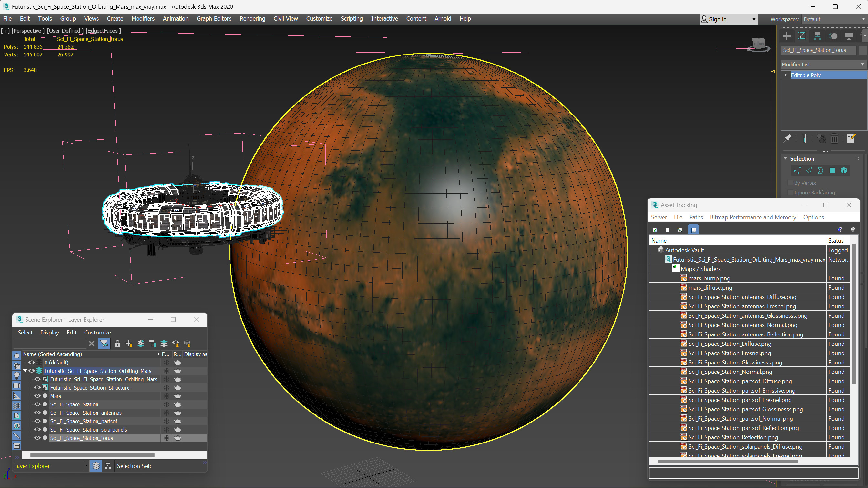Select mars_diffuse.png in asset list
Screen dimensions: 868x488
(x=710, y=288)
